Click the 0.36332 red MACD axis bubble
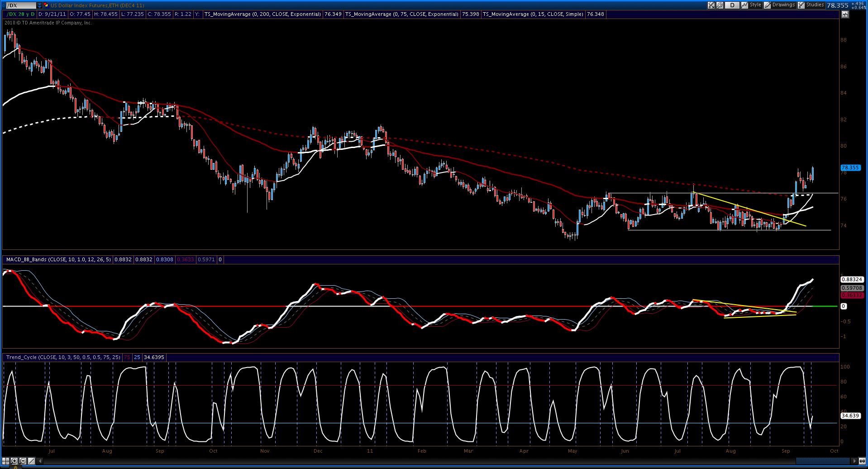 tap(852, 295)
